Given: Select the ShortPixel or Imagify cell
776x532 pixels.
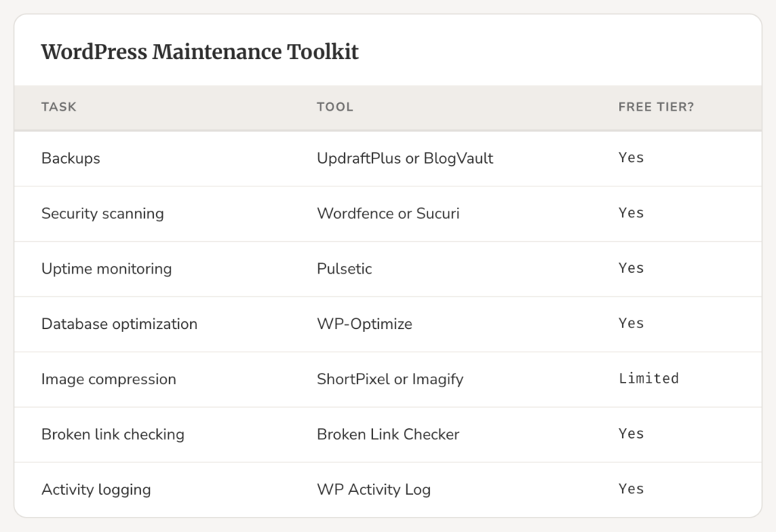Looking at the screenshot, I should point(390,380).
